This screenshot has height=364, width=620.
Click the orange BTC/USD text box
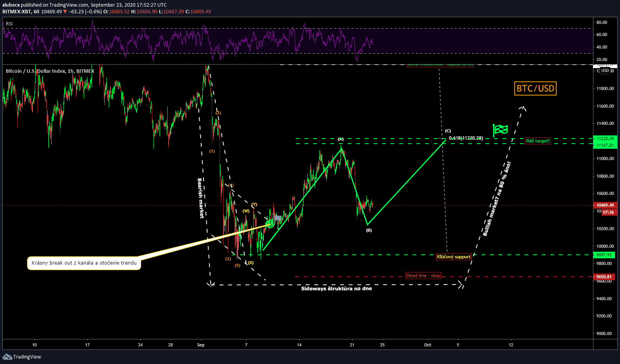click(535, 88)
